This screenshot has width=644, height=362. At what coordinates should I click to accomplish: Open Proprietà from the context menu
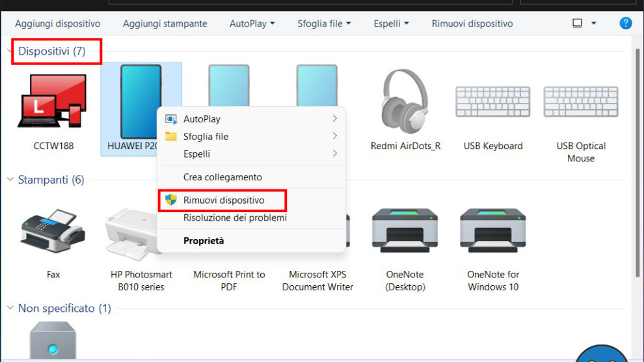(251, 241)
